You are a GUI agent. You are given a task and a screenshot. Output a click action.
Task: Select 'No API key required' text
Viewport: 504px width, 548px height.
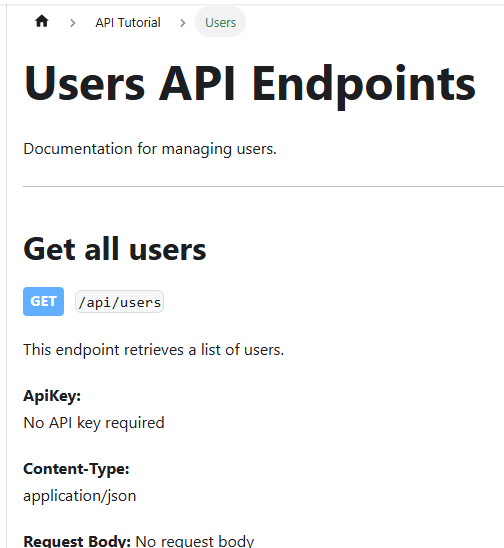click(x=94, y=423)
